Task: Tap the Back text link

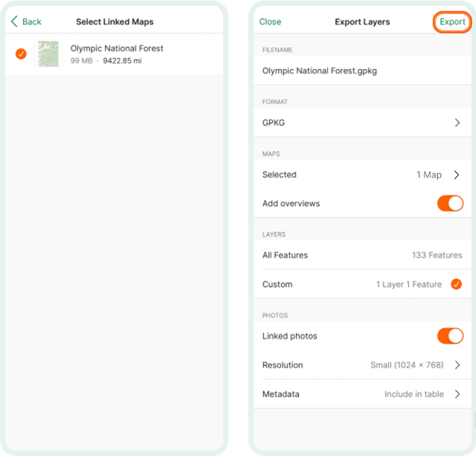Action: tap(32, 22)
